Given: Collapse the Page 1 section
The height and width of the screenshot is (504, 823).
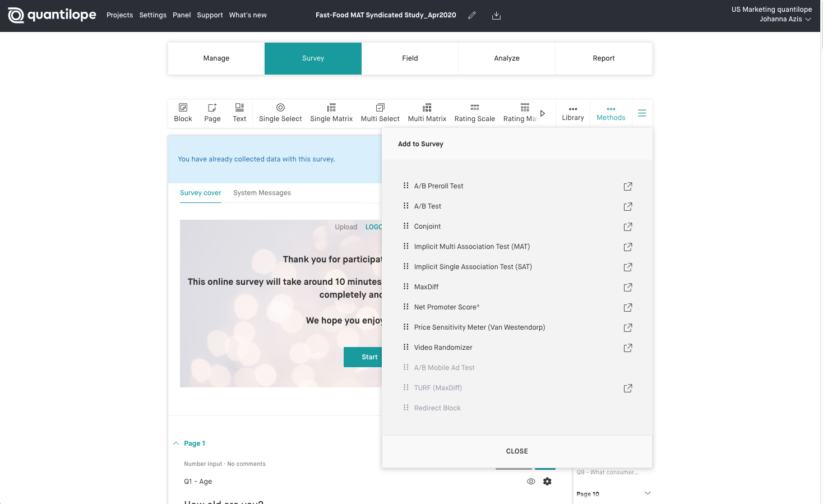Looking at the screenshot, I should 176,443.
